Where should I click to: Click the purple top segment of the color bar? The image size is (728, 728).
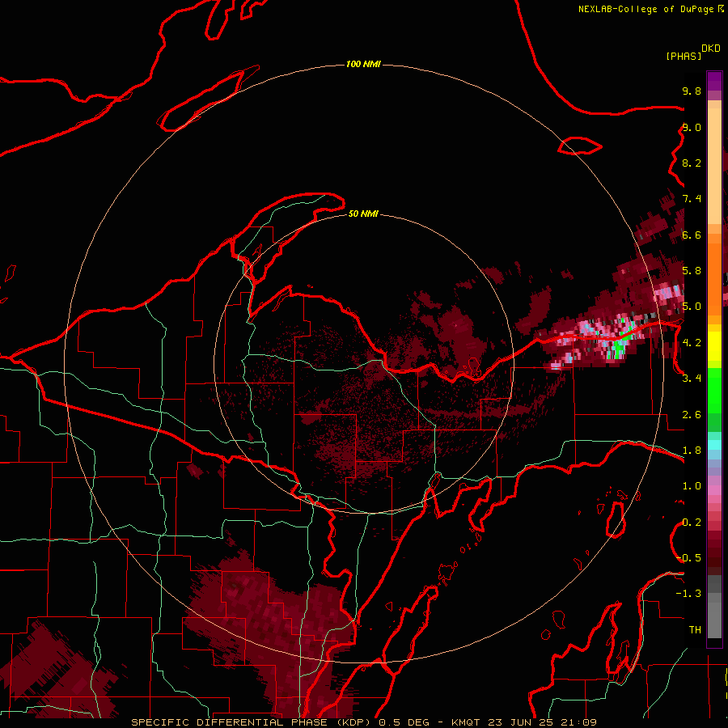click(714, 81)
